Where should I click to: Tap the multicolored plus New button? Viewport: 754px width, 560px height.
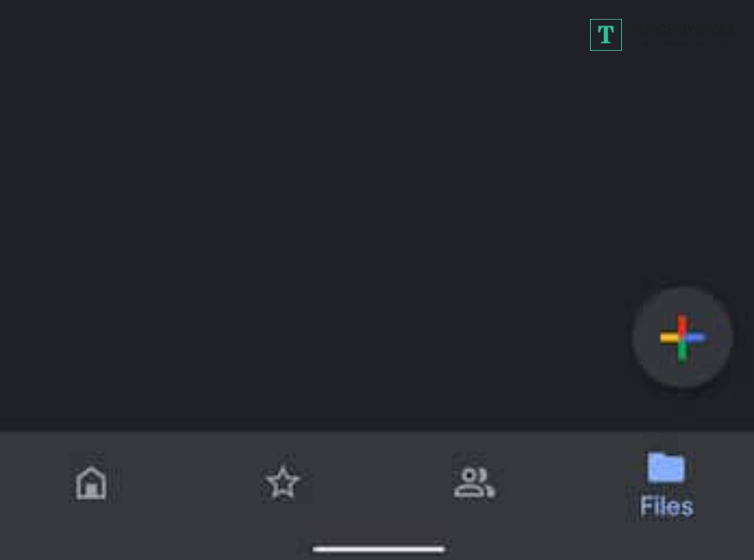[x=682, y=338]
